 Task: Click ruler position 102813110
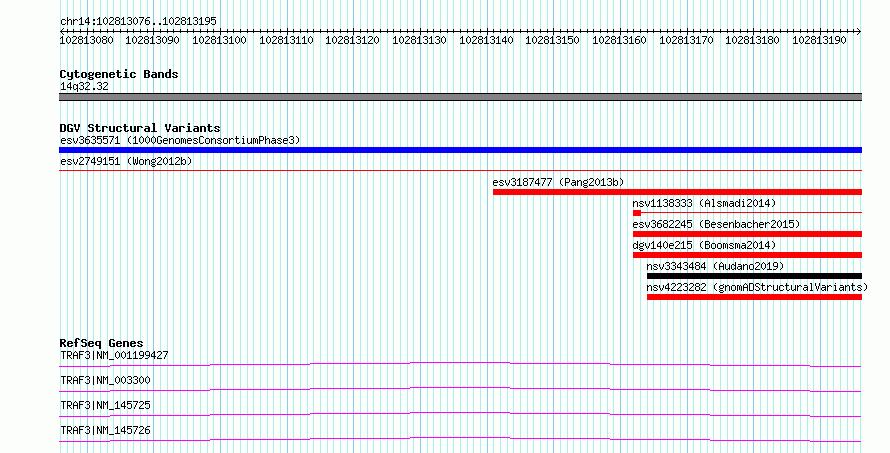[x=286, y=40]
